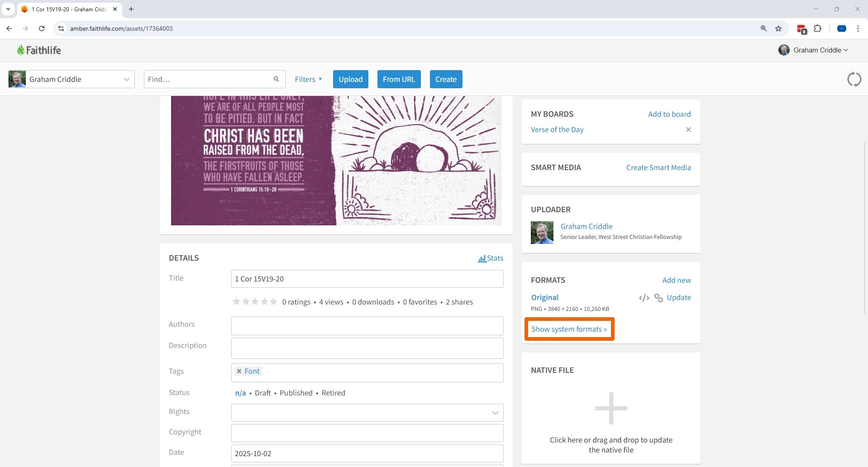Click the site information icon in address bar
Screen dimensions: 868x467
pos(61,29)
